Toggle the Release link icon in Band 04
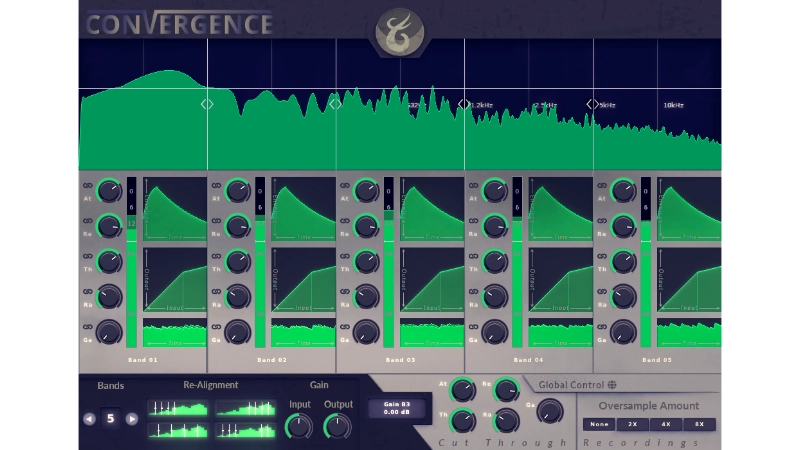Viewport: 800px width, 450px height. coord(473,221)
